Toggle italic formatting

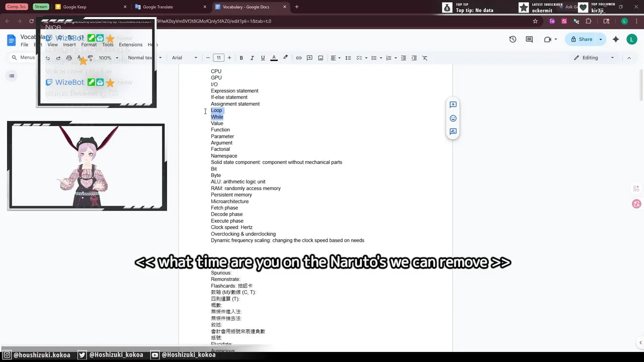pos(252,58)
